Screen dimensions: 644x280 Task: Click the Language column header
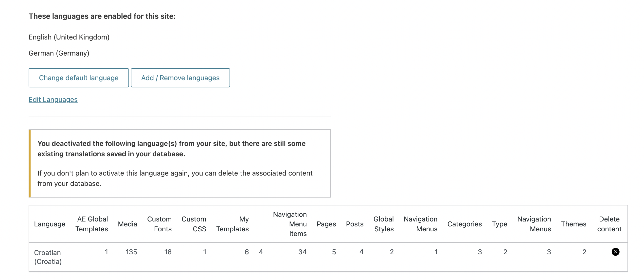click(50, 224)
